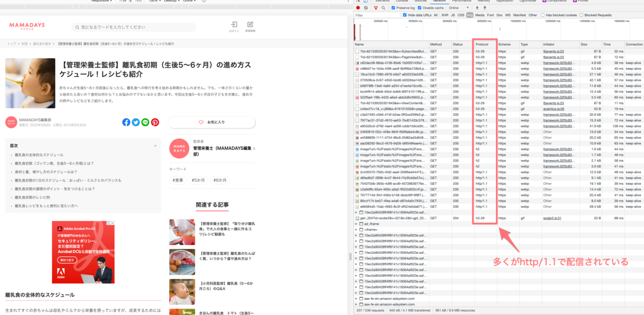Share the article on Twitter

[136, 122]
